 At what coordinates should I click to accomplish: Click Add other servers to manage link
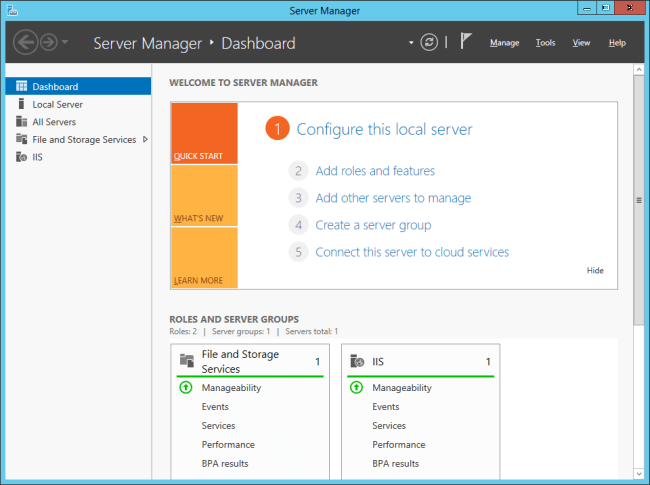[393, 198]
